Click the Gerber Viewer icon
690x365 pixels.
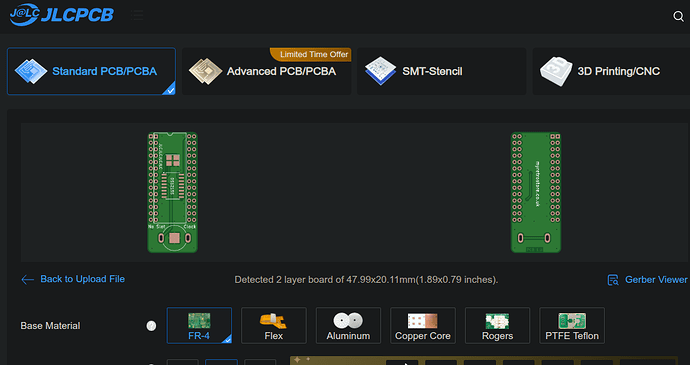(613, 280)
